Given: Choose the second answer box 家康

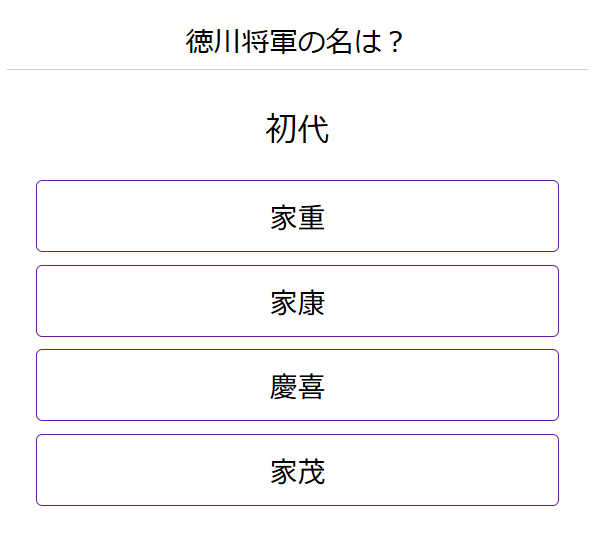Looking at the screenshot, I should pos(297,301).
